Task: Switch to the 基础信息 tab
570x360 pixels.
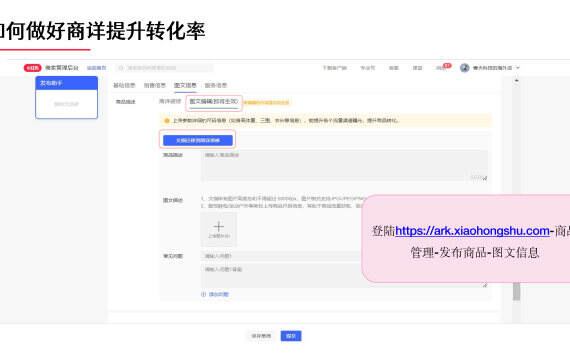Action: 124,85
